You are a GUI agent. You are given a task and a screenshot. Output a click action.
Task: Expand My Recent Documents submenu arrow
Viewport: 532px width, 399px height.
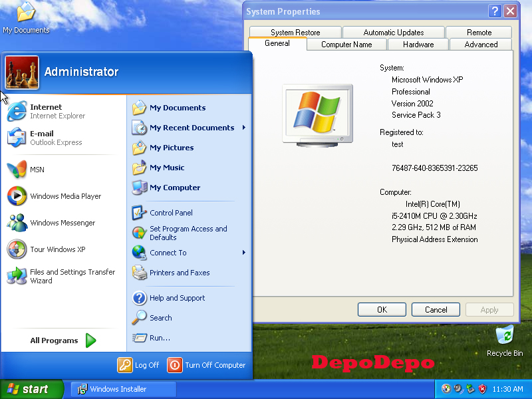click(244, 128)
